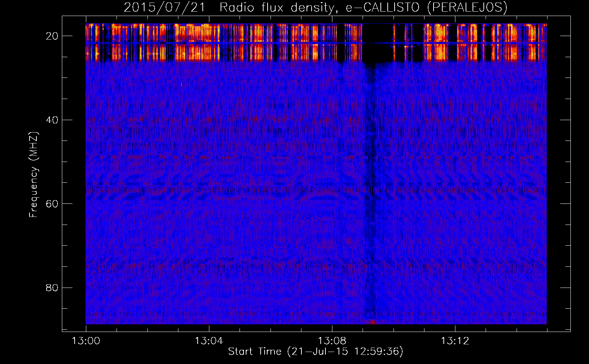Click the "13:08" time tick label
Image resolution: width=589 pixels, height=364 pixels.
click(332, 341)
